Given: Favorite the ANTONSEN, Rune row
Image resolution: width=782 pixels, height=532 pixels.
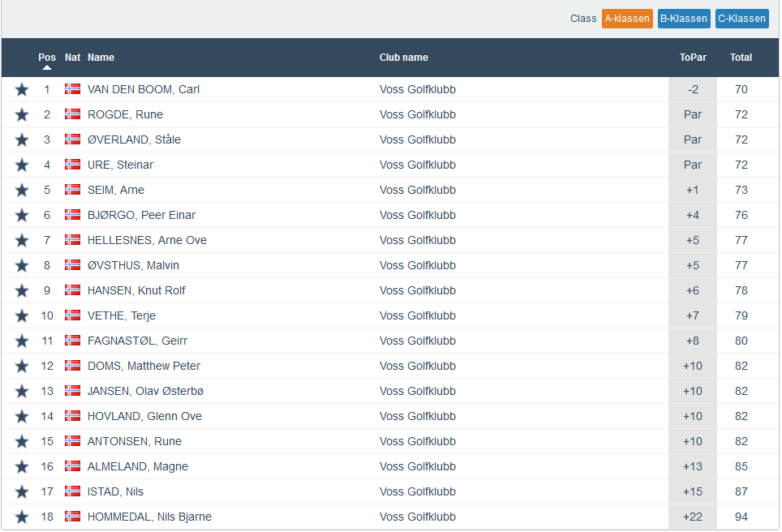Looking at the screenshot, I should [x=22, y=442].
